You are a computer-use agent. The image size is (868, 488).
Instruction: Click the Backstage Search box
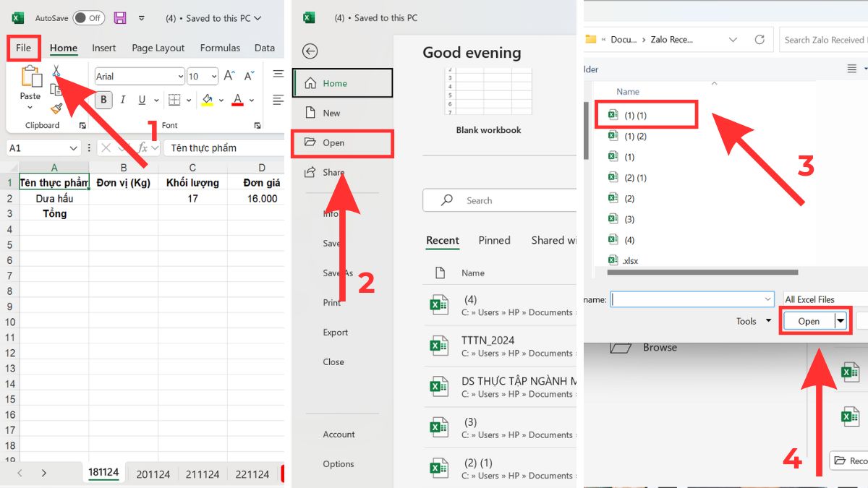pyautogui.click(x=499, y=200)
